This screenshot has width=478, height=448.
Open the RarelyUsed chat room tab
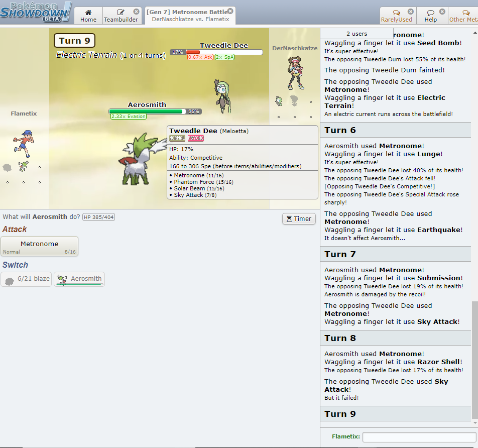[x=398, y=16]
